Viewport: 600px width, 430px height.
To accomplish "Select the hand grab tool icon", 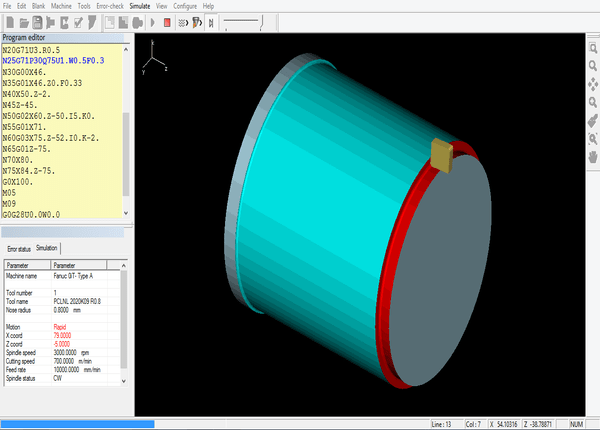I will 593,157.
